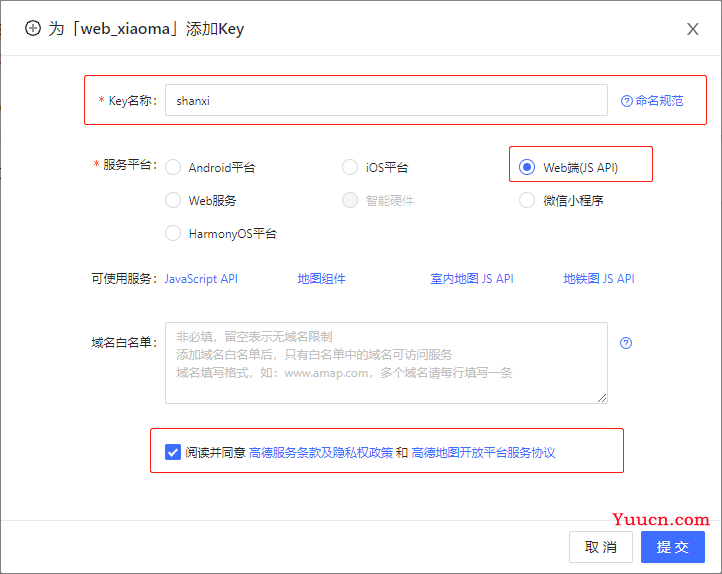Viewport: 722px width, 574px height.
Task: Click the dialog title 为「web_xiaoma」添加Key
Action: point(146,29)
